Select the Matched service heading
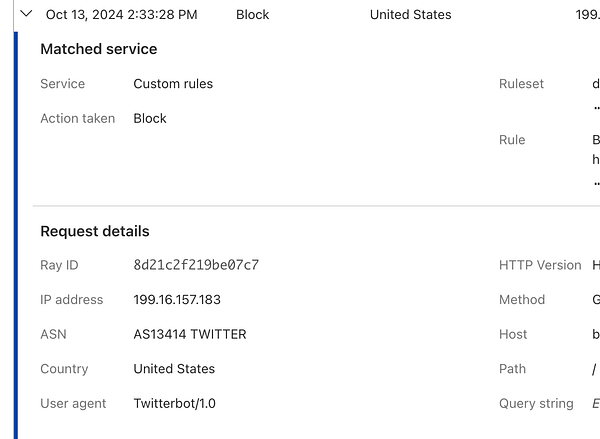The image size is (600, 439). coord(98,49)
